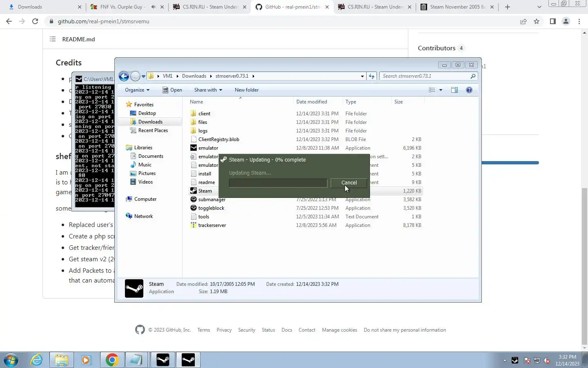The image size is (588, 368).
Task: Create a New folder
Action: pos(247,90)
